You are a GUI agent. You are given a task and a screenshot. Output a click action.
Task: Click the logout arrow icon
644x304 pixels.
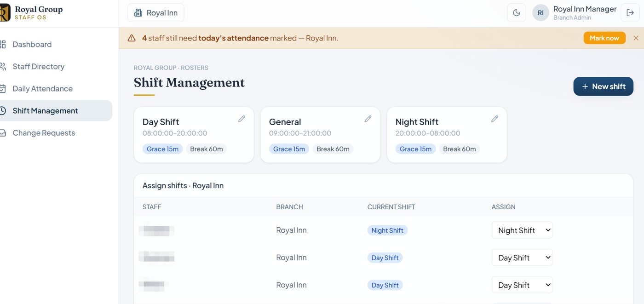click(x=630, y=13)
